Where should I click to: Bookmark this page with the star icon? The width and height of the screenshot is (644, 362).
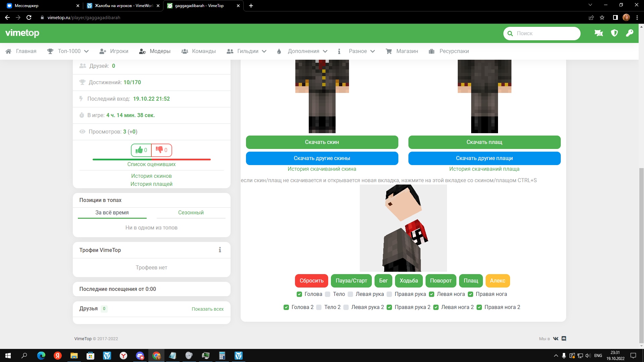[602, 17]
